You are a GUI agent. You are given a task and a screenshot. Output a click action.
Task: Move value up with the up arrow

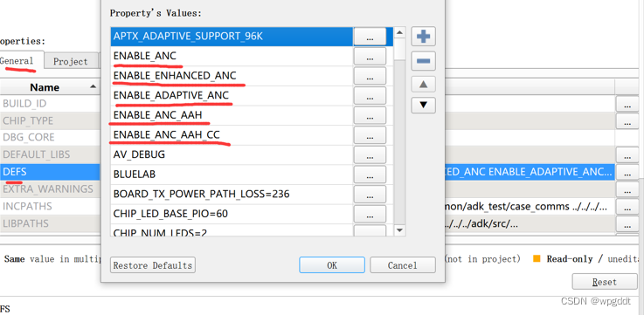pos(424,85)
